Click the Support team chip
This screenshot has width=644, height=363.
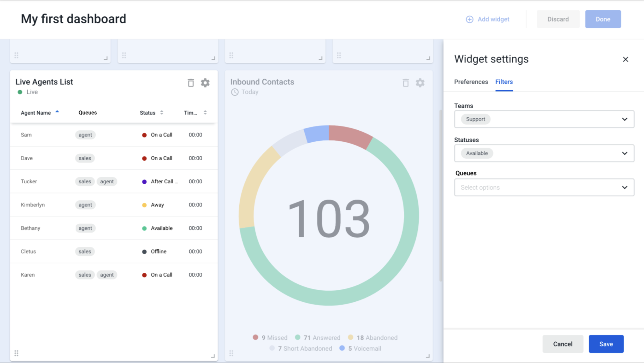click(x=475, y=119)
